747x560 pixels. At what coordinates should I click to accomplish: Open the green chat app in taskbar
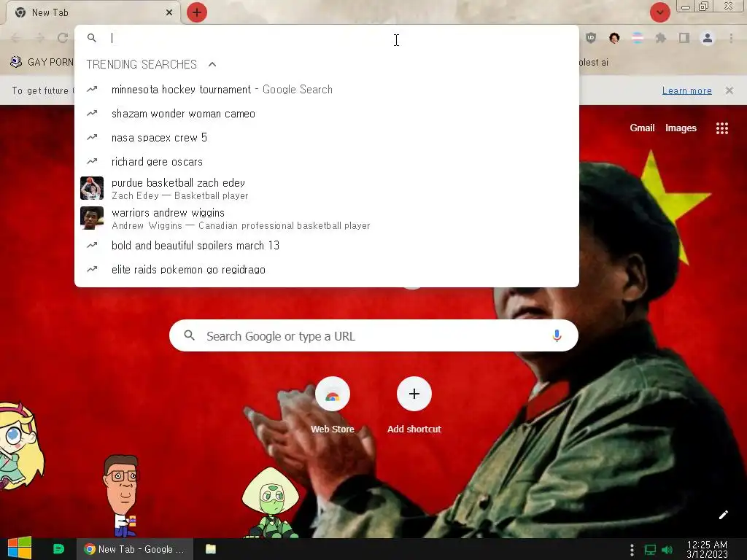(x=58, y=549)
